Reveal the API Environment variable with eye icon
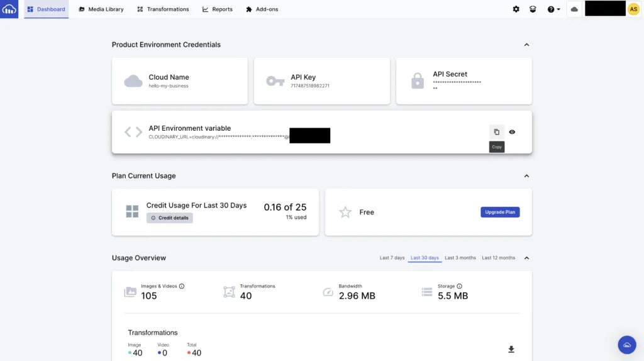 tap(512, 132)
